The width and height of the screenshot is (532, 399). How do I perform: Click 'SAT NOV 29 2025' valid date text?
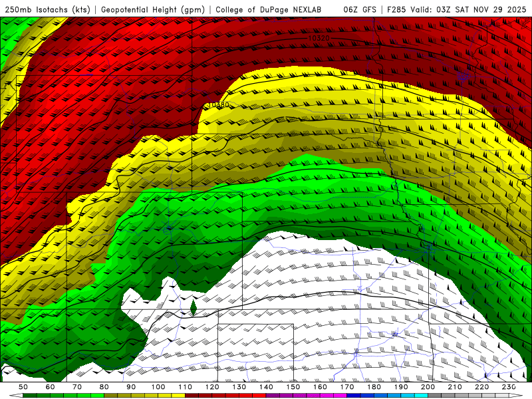coord(491,10)
